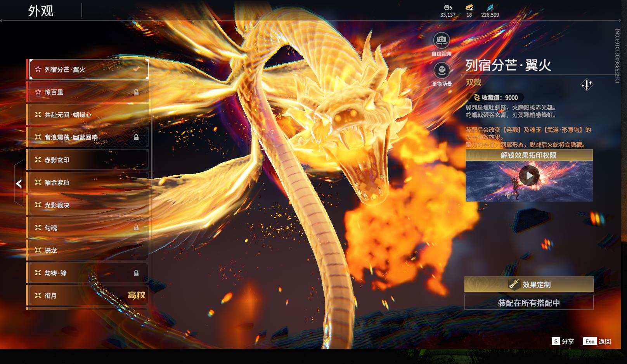Click the Esc 返回 back button

[x=597, y=341]
